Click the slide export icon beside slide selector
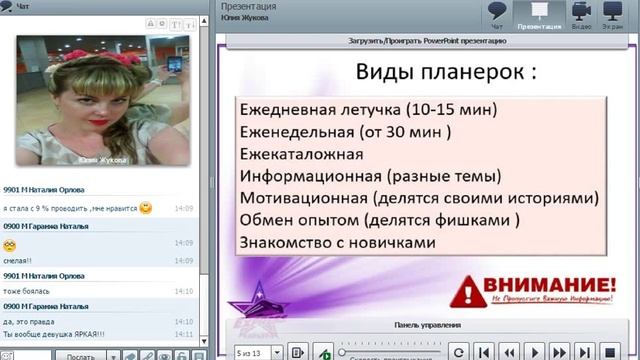The height and width of the screenshot is (360, 640). coord(298,352)
